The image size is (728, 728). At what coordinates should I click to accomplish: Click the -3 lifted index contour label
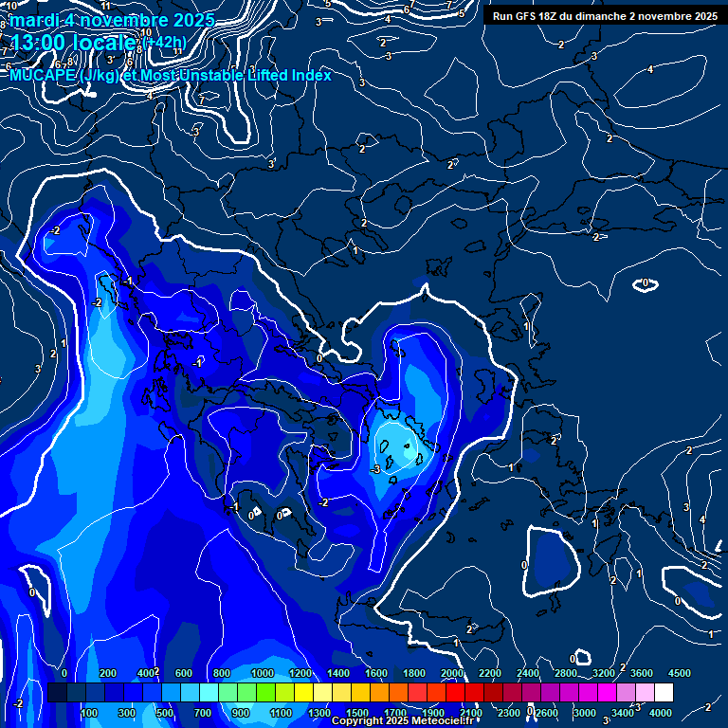376,469
